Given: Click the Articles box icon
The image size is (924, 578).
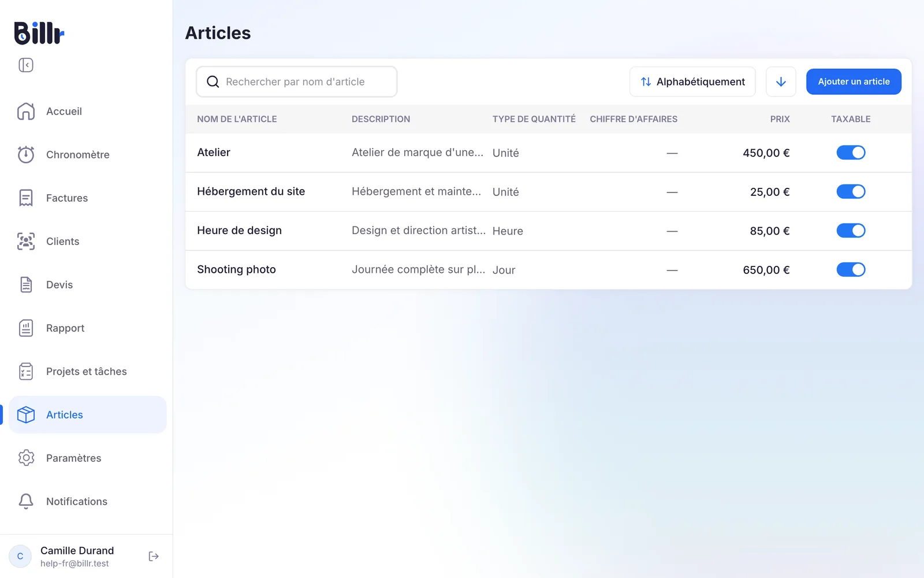Looking at the screenshot, I should (x=26, y=414).
